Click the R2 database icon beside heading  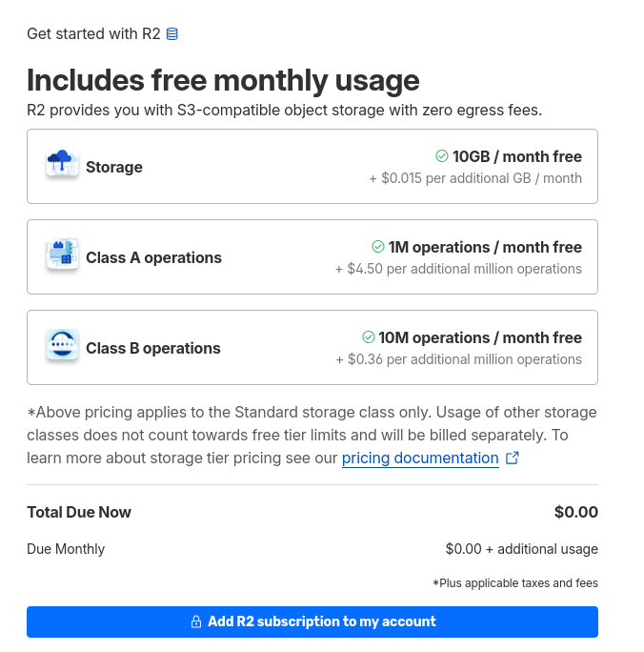tap(172, 34)
